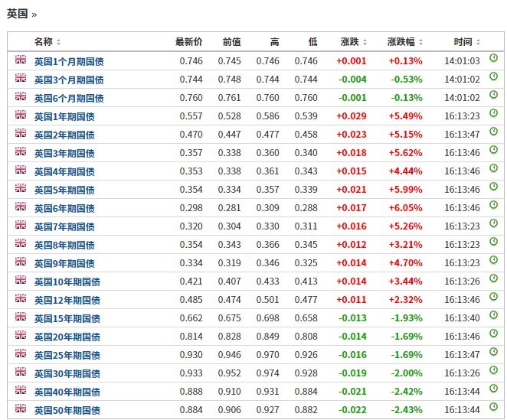
Task: Click the clock icon for 英国1个月期国债
Action: click(494, 58)
